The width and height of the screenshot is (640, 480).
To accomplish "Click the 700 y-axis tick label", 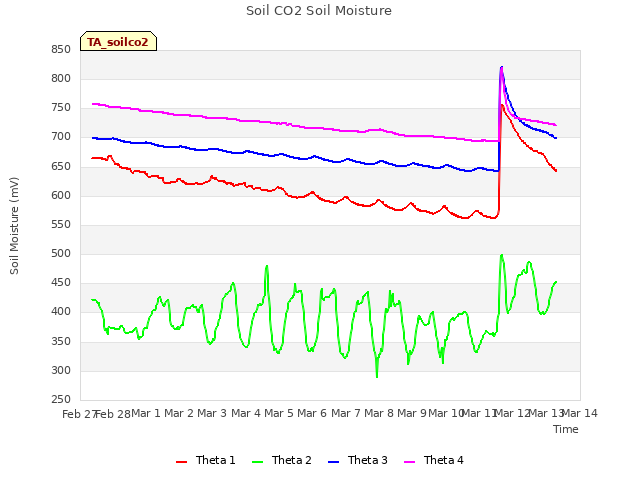I will (x=61, y=137).
